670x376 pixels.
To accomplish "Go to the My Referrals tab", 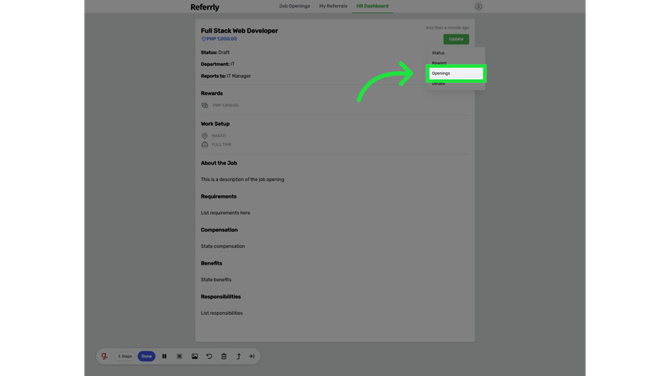I will 333,6.
